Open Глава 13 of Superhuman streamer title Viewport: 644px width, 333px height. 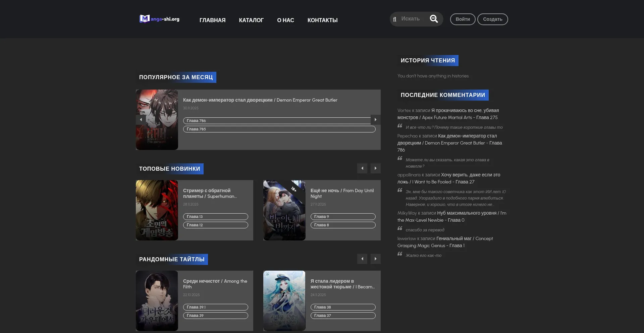215,217
